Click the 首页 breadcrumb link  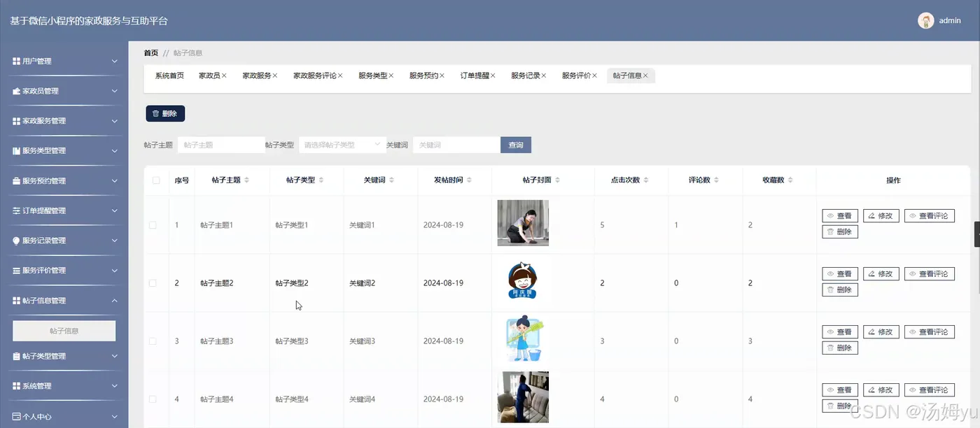(x=151, y=53)
